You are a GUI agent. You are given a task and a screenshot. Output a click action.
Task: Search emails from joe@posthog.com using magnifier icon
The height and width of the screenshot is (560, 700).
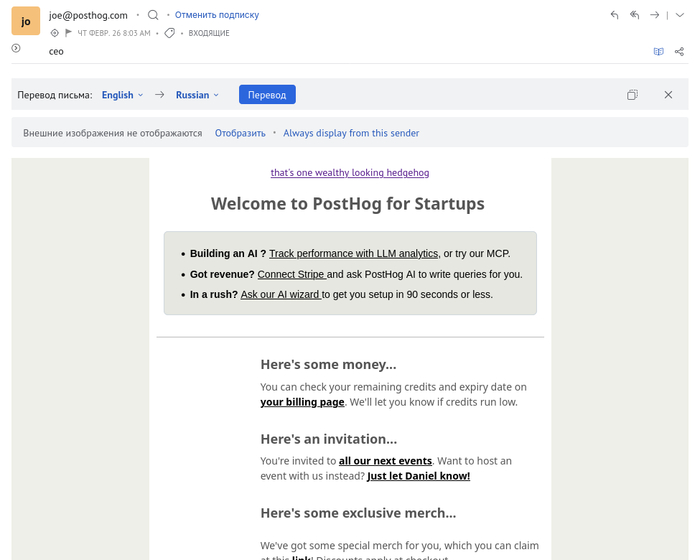point(153,15)
